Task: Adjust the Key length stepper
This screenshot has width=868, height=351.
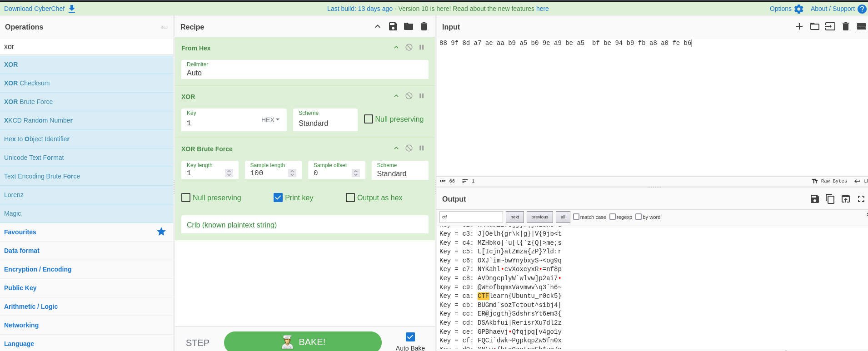Action: click(x=229, y=173)
